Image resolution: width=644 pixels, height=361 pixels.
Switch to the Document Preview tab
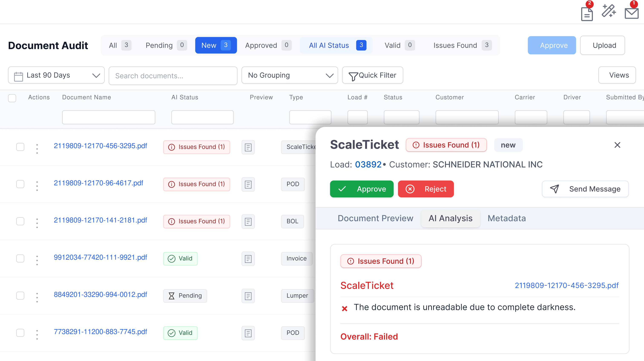coord(375,218)
